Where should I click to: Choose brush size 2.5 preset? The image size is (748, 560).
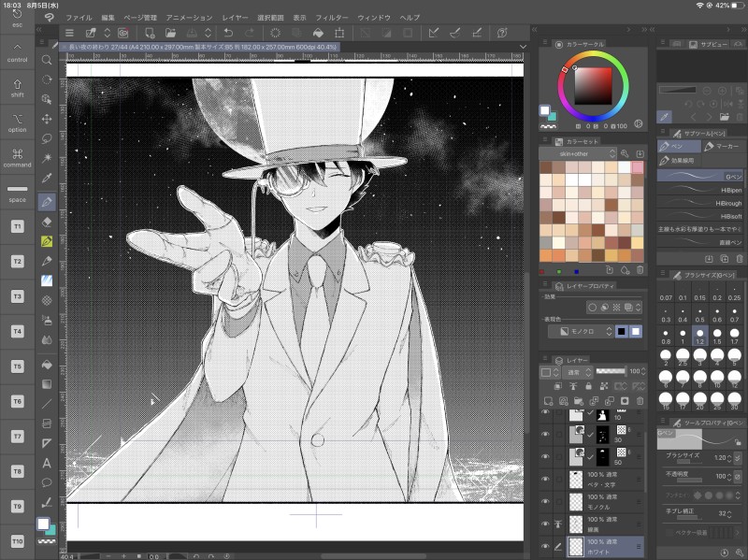683,357
